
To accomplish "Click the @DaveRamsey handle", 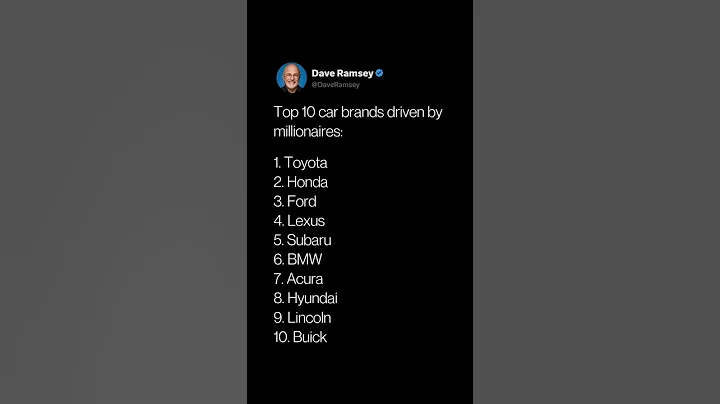I will [335, 85].
